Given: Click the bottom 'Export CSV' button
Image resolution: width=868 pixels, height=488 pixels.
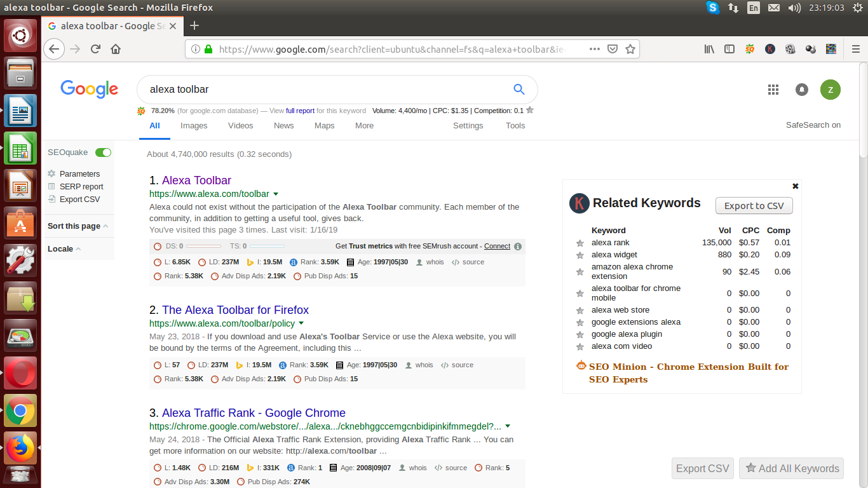Looking at the screenshot, I should (x=703, y=468).
